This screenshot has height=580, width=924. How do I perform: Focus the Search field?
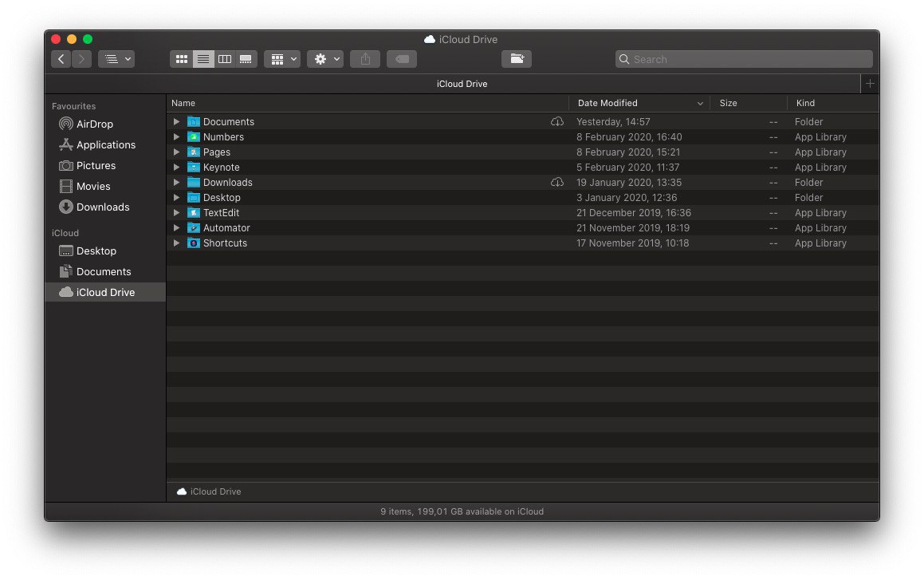(x=744, y=59)
